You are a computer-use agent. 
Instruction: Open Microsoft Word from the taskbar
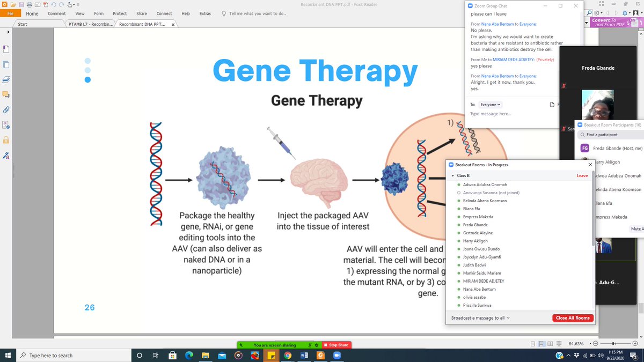[x=304, y=356]
